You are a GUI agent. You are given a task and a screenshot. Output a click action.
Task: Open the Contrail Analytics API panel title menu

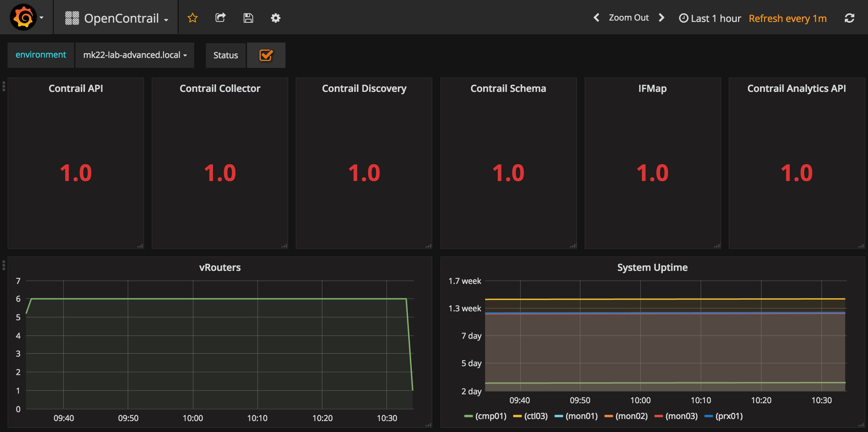[797, 88]
